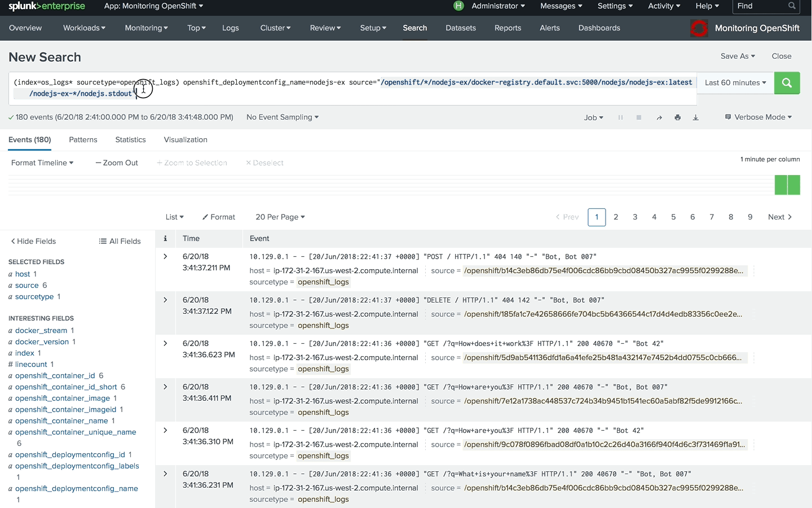Switch to the Statistics tab

[x=130, y=139]
